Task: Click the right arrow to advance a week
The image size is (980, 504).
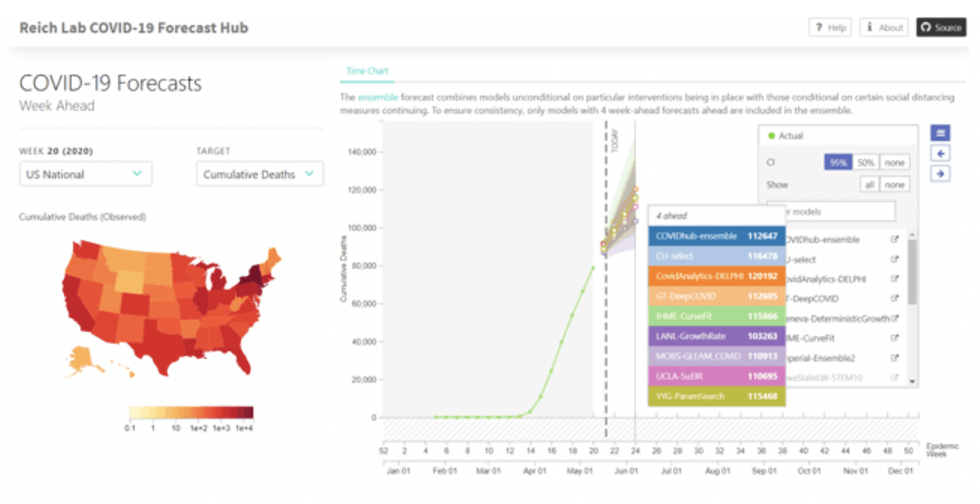Action: coord(940,174)
